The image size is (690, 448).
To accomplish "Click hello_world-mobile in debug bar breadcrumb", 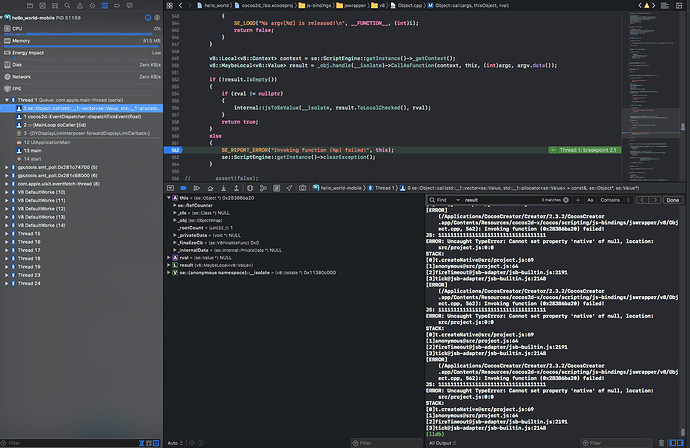I will 337,188.
